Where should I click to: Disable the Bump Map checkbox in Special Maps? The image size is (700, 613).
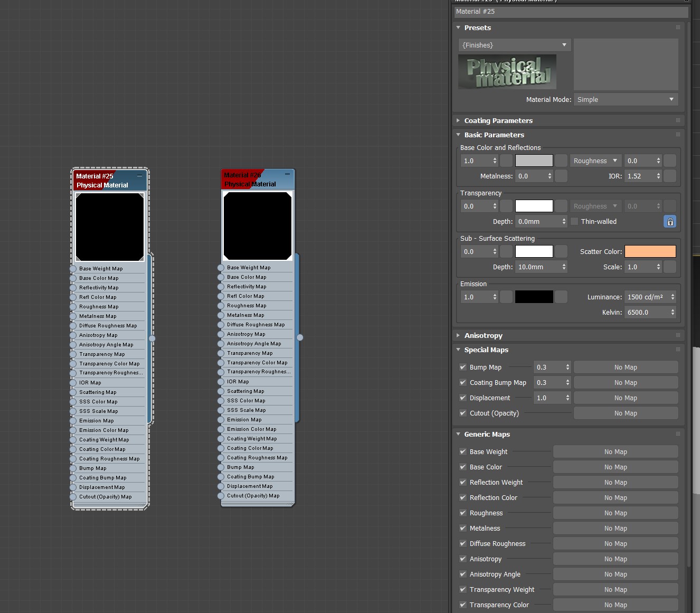coord(463,367)
